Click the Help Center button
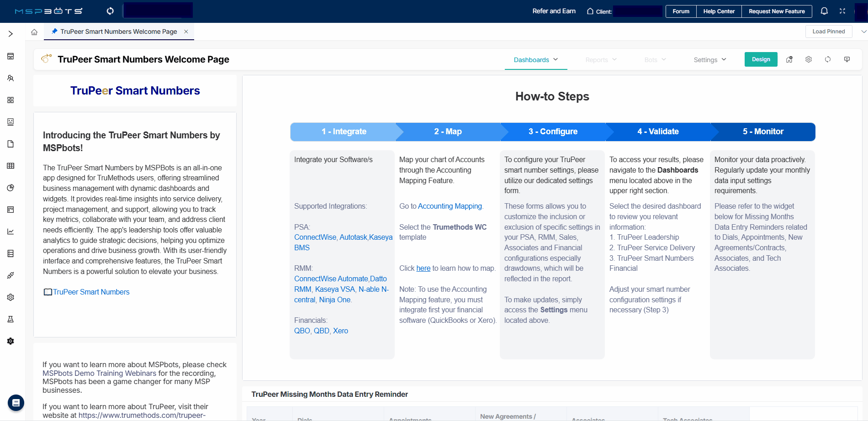Image resolution: width=868 pixels, height=421 pixels. (719, 11)
